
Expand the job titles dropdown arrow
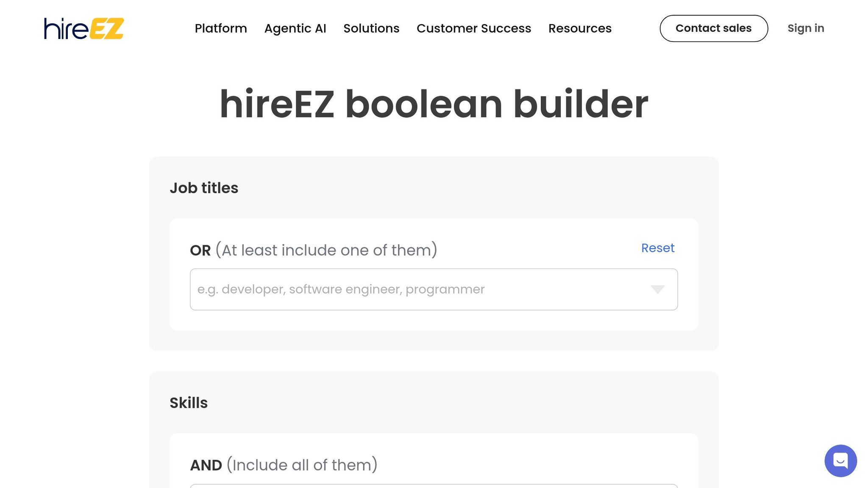(657, 289)
